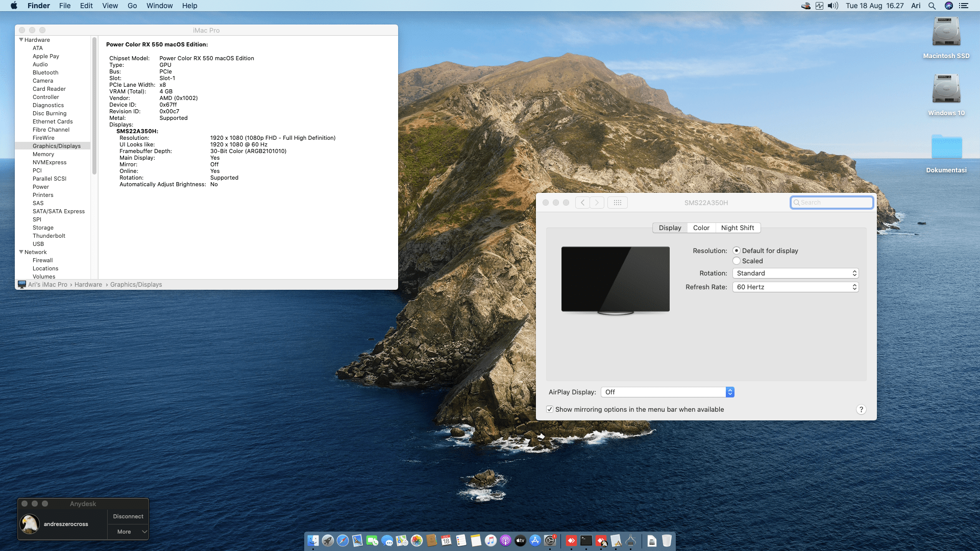Click the Show All grid button
The image size is (980, 551).
(x=617, y=203)
